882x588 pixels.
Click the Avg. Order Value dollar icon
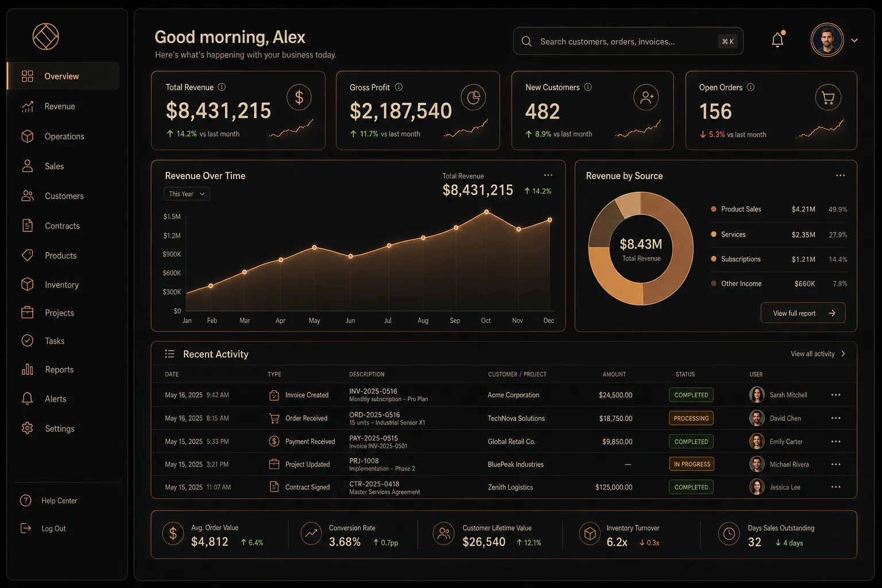pyautogui.click(x=173, y=534)
